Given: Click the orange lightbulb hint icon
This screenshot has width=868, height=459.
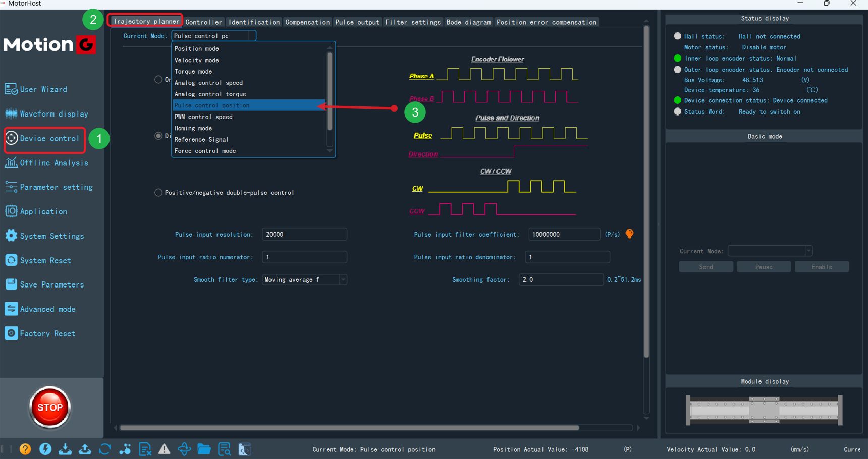Looking at the screenshot, I should pyautogui.click(x=629, y=234).
